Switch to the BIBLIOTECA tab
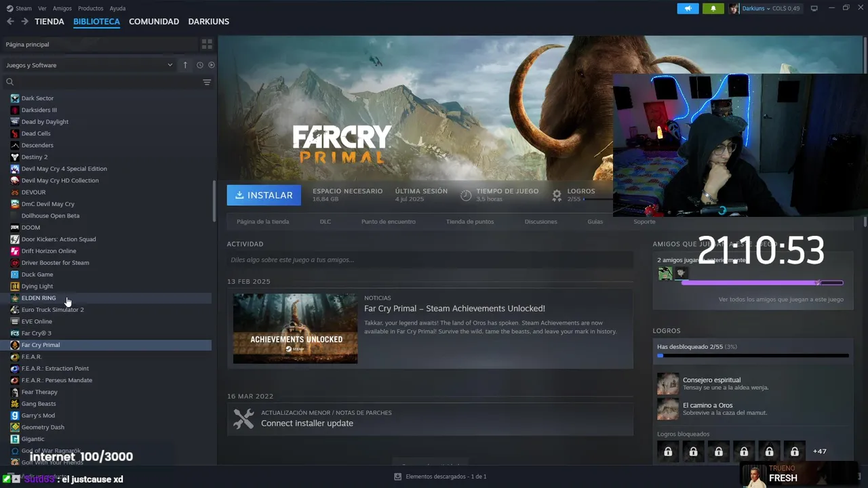 click(x=96, y=22)
